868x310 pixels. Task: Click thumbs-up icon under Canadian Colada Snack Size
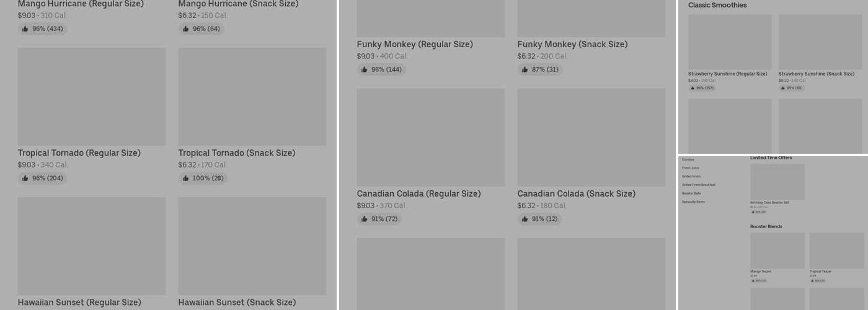(x=525, y=219)
